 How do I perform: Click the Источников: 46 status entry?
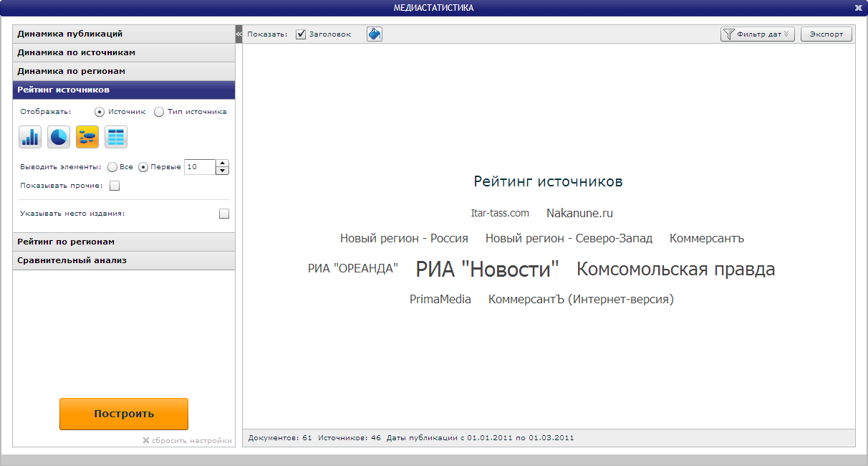pos(349,437)
